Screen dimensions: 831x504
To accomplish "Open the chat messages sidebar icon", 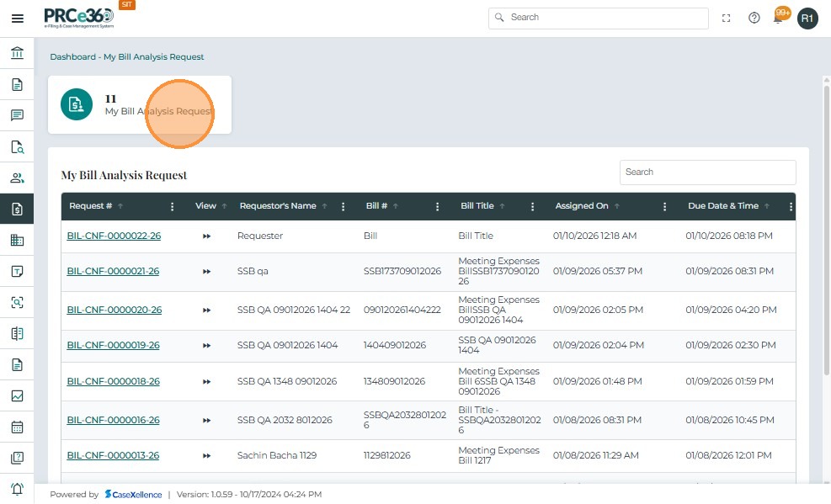I will tap(17, 115).
